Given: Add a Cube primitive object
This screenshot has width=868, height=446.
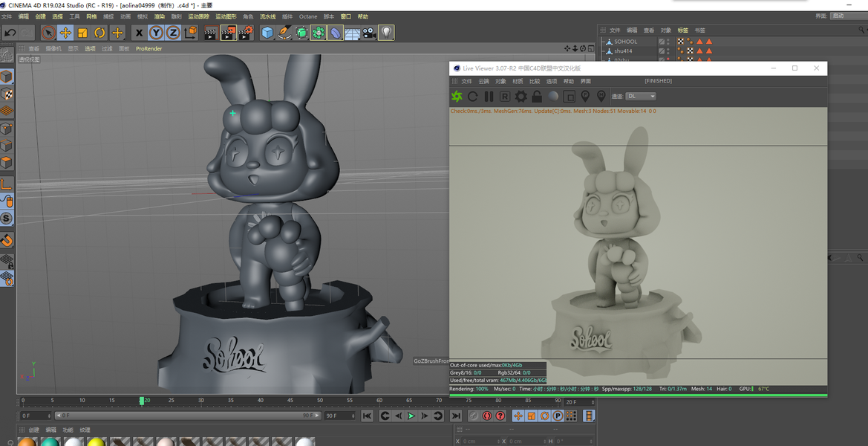Looking at the screenshot, I should point(268,33).
